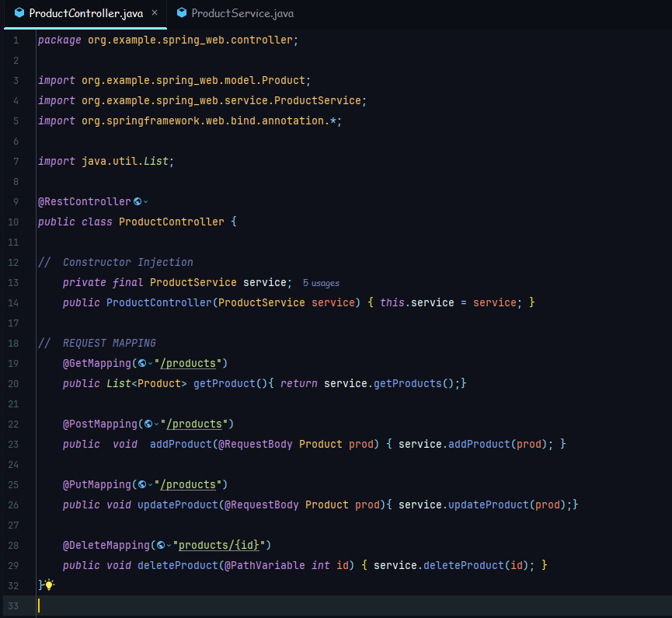Click the globe icon in @GetMapping annotation
The width and height of the screenshot is (672, 618).
pos(142,363)
